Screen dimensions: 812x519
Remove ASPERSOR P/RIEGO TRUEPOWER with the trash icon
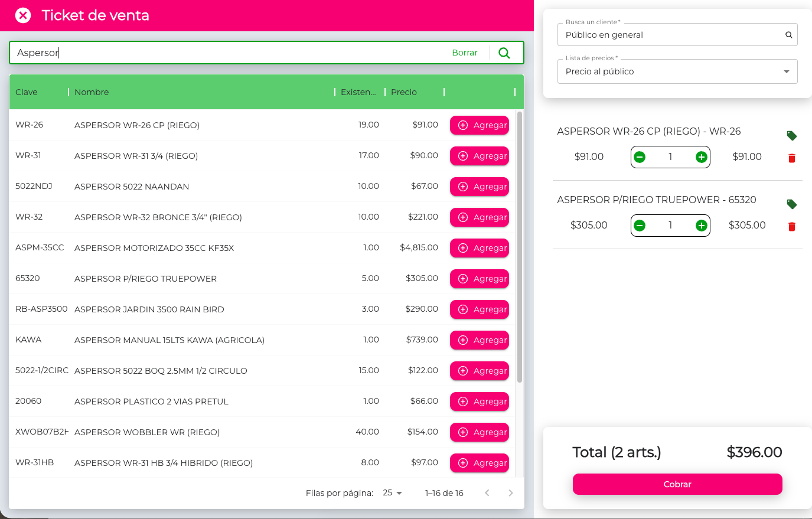pos(792,227)
